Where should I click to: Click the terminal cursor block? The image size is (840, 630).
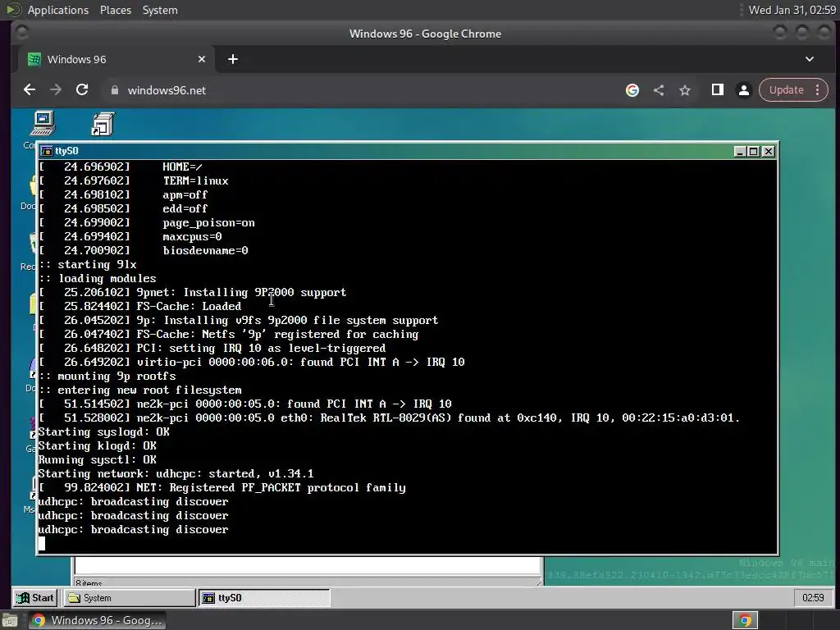(42, 544)
